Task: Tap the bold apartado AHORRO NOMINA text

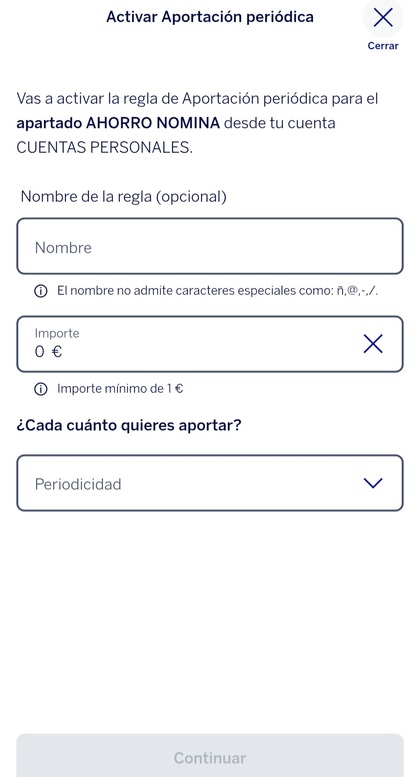Action: tap(118, 123)
